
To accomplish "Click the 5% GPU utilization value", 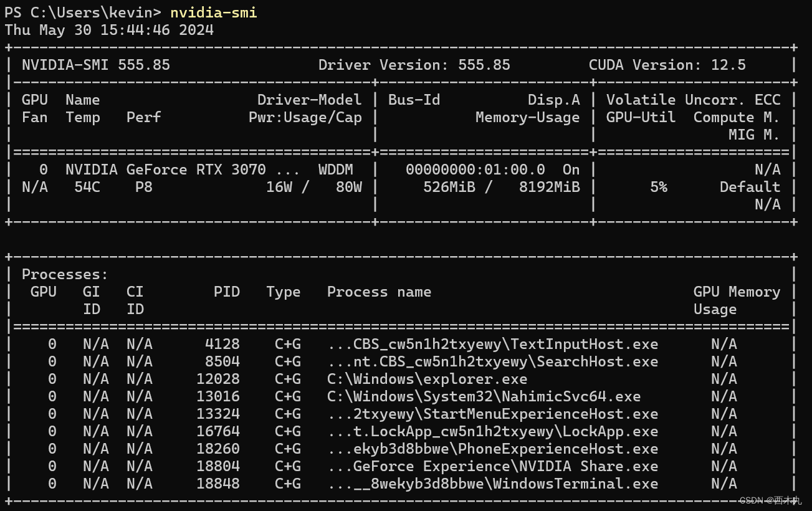I will pyautogui.click(x=658, y=187).
